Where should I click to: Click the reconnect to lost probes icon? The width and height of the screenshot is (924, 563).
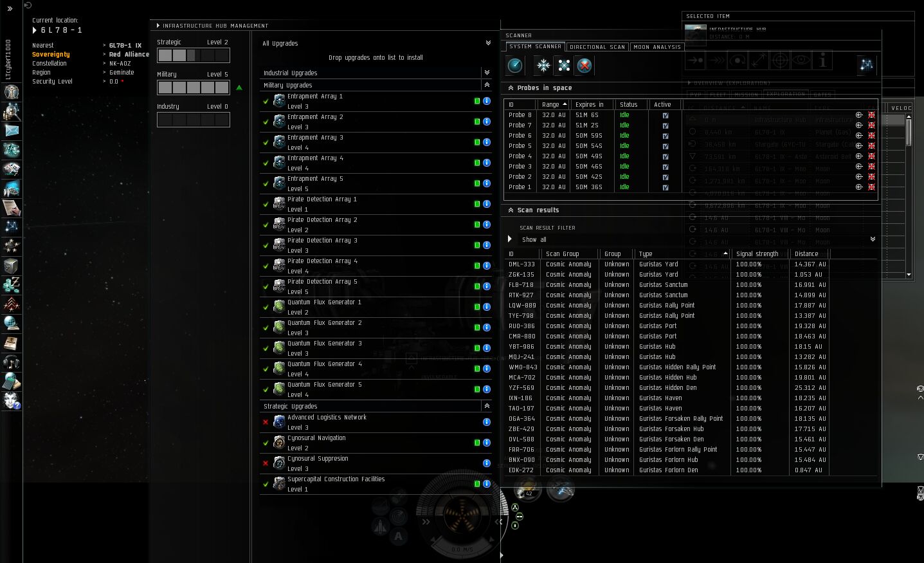[x=564, y=65]
